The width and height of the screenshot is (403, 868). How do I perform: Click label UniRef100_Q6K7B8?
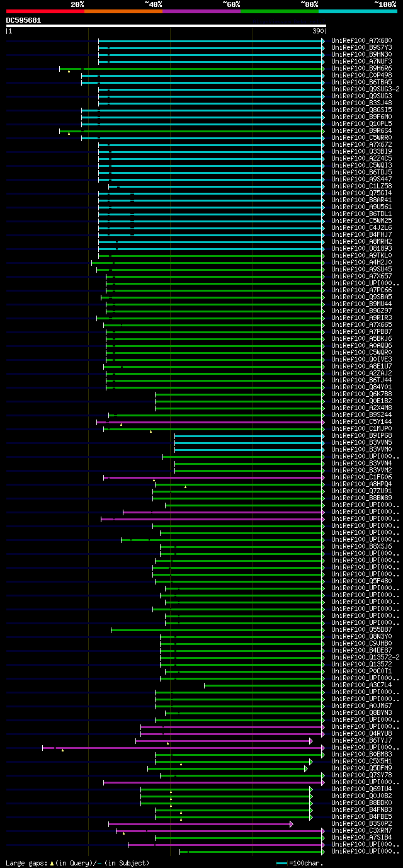361,394
